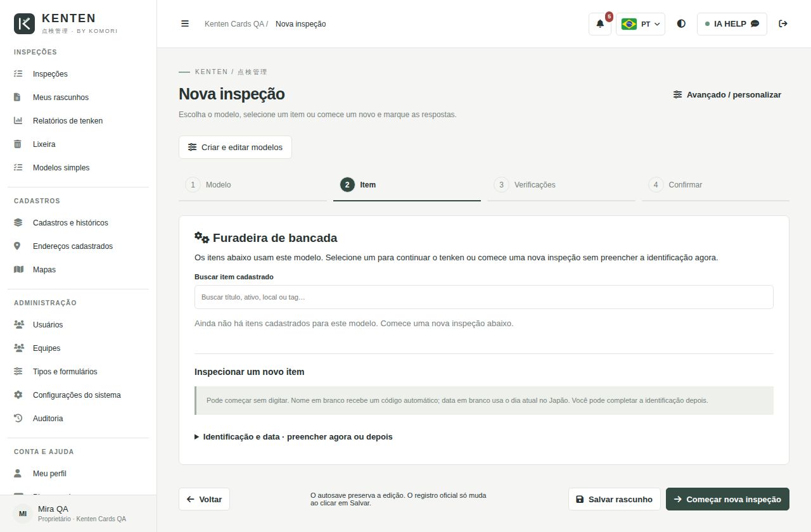Go to step 1 Modelo
The width and height of the screenshot is (811, 532).
coord(252,185)
